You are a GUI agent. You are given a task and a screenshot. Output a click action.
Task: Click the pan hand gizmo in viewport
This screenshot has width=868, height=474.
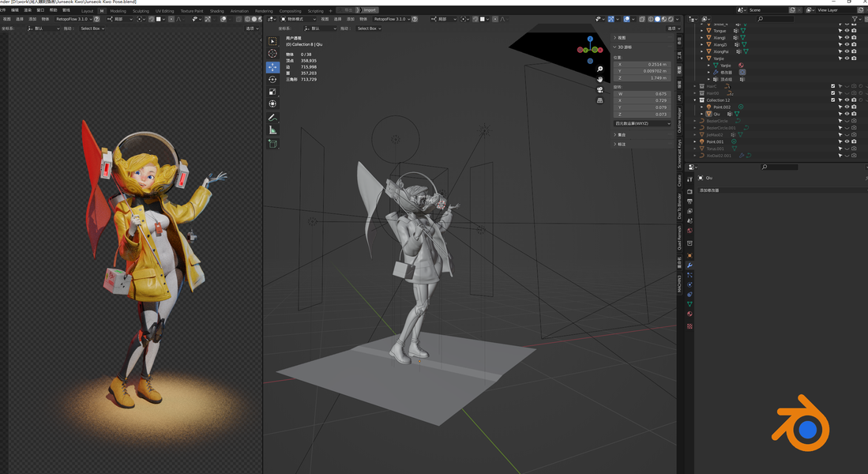coord(599,79)
